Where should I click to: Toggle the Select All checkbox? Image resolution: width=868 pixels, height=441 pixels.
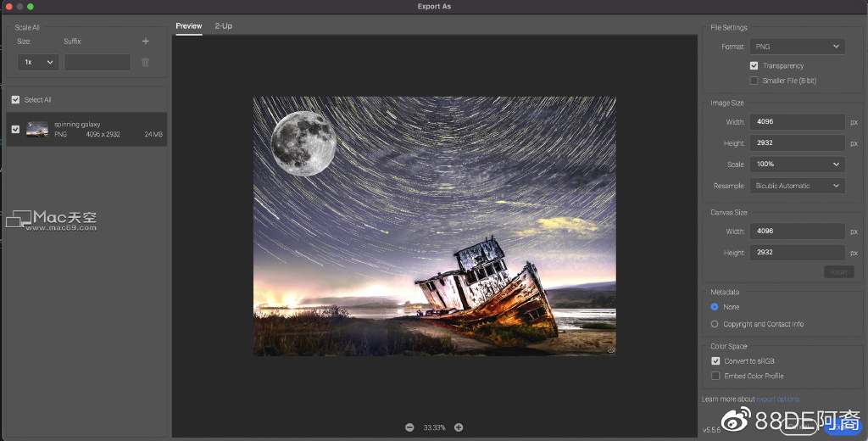[x=15, y=100]
